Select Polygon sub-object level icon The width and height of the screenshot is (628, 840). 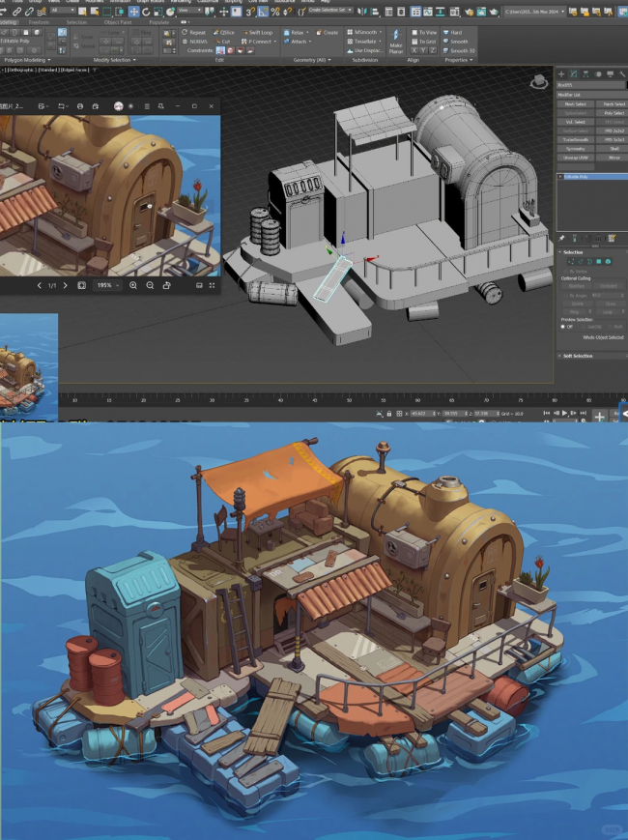click(x=599, y=261)
